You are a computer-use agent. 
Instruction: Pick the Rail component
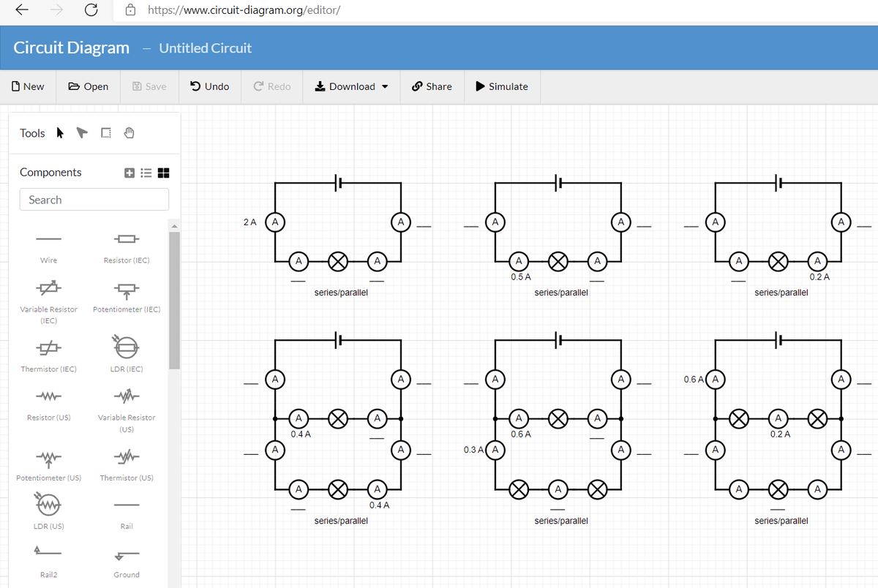pyautogui.click(x=127, y=514)
